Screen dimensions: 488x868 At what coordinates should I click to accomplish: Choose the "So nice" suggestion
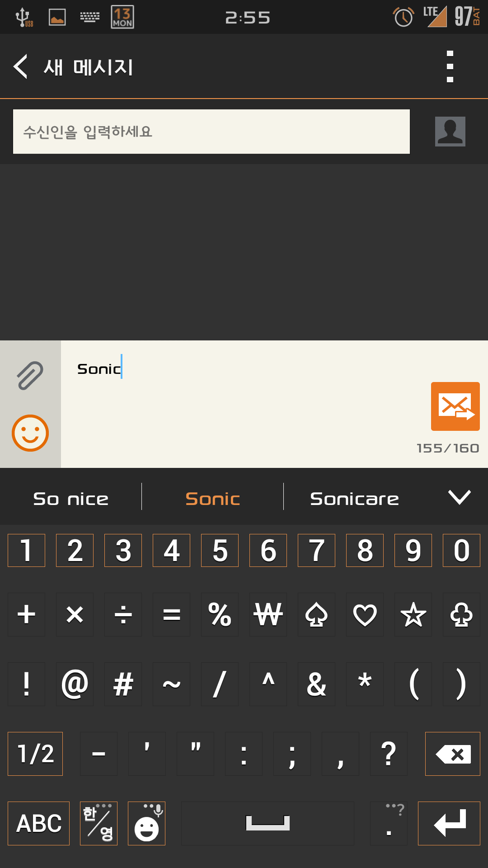click(71, 499)
